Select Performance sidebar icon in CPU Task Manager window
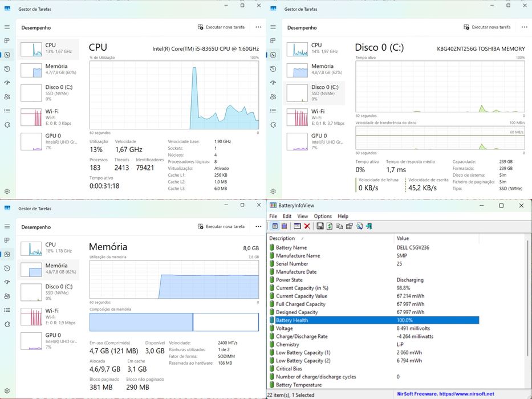 [7, 55]
